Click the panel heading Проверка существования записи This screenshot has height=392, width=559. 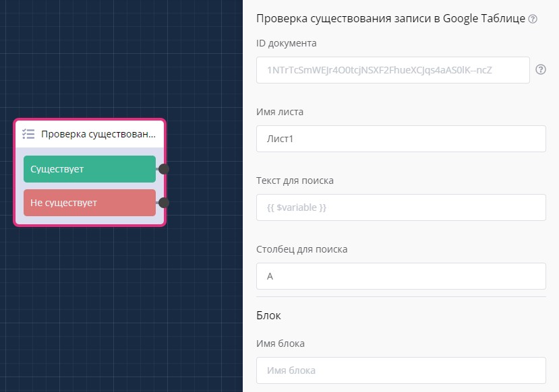coord(390,19)
